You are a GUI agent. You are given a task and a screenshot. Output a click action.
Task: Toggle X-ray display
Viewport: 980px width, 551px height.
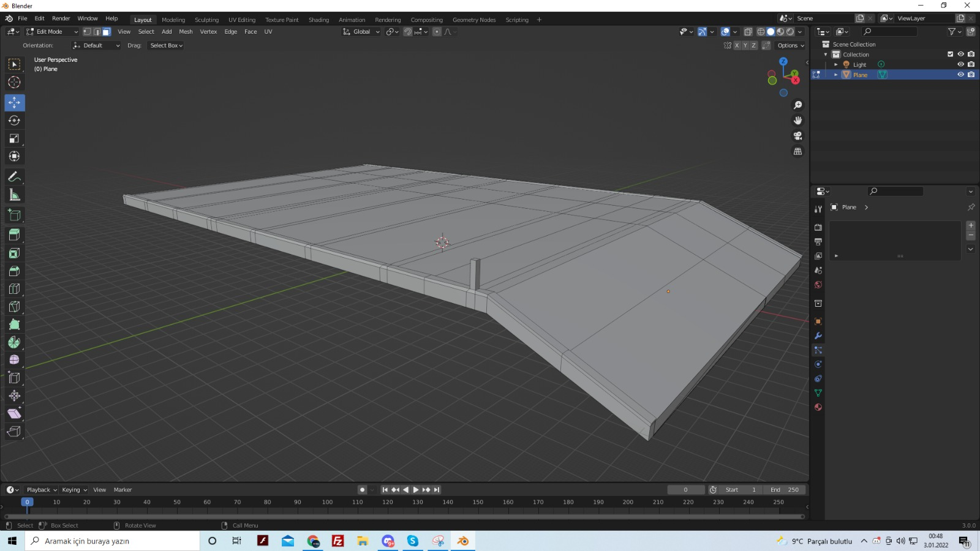pyautogui.click(x=748, y=32)
